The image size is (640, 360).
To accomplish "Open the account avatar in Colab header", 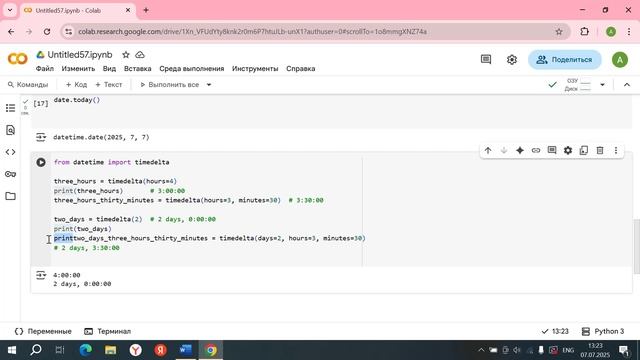I will [620, 60].
